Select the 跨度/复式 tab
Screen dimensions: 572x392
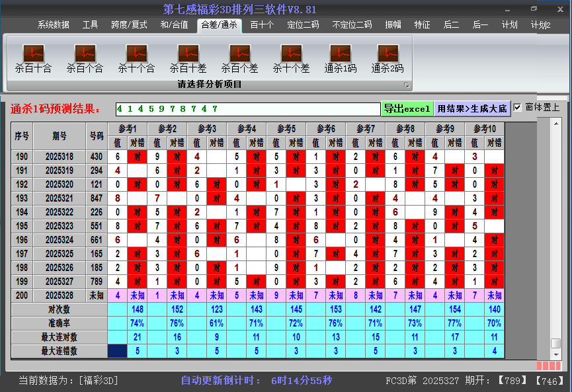[129, 25]
